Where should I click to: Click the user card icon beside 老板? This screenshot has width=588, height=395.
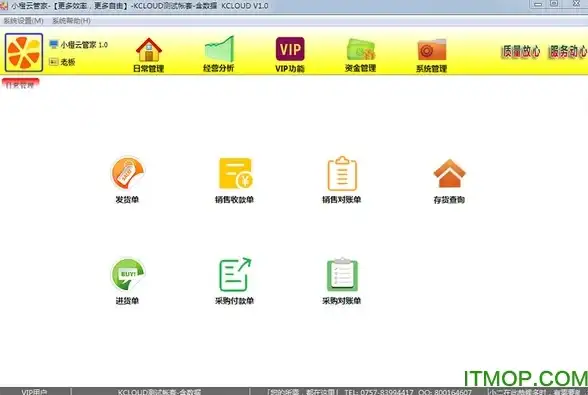pos(54,62)
